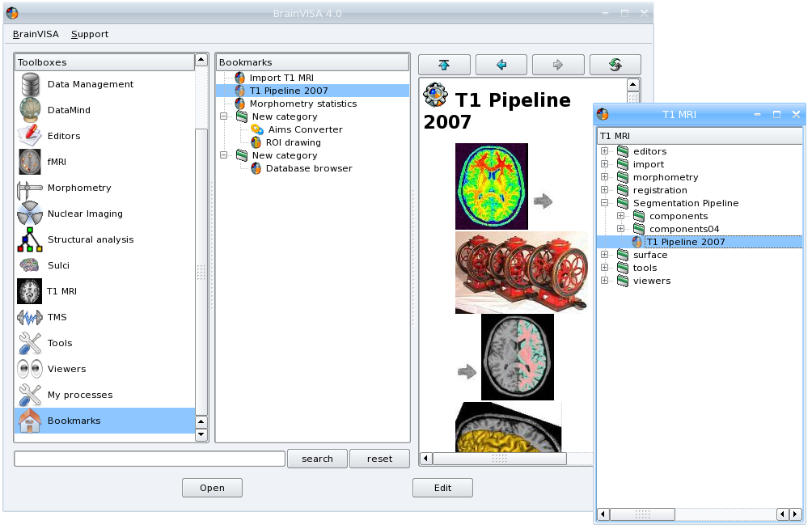
Task: Collapse the first New category bookmark folder
Action: (x=225, y=116)
